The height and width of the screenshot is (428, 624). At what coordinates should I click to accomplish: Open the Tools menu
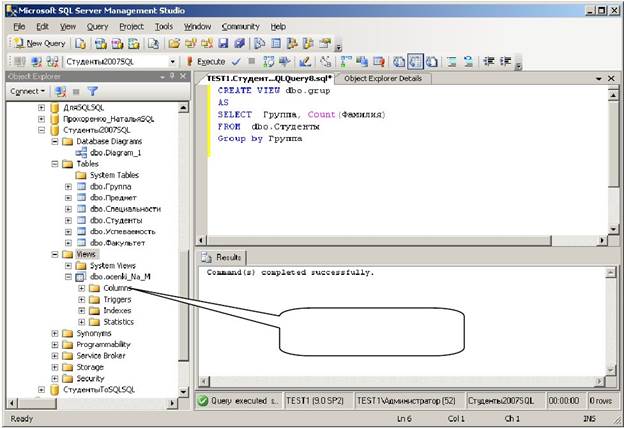click(x=164, y=26)
